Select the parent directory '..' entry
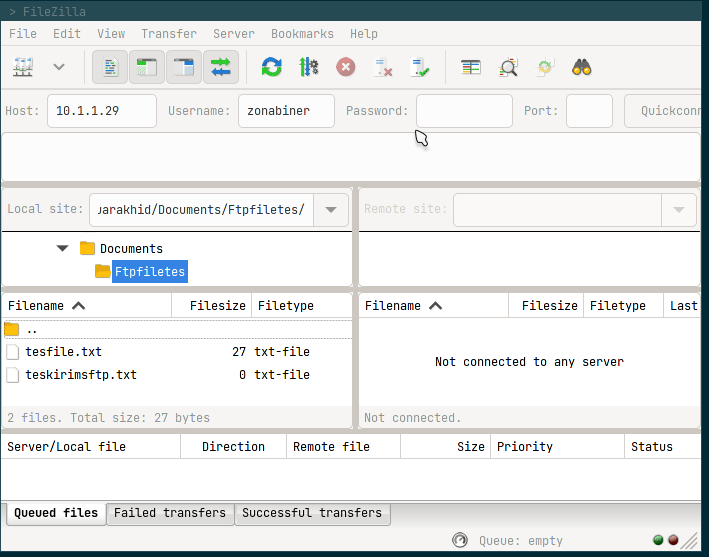709x557 pixels. click(177, 330)
